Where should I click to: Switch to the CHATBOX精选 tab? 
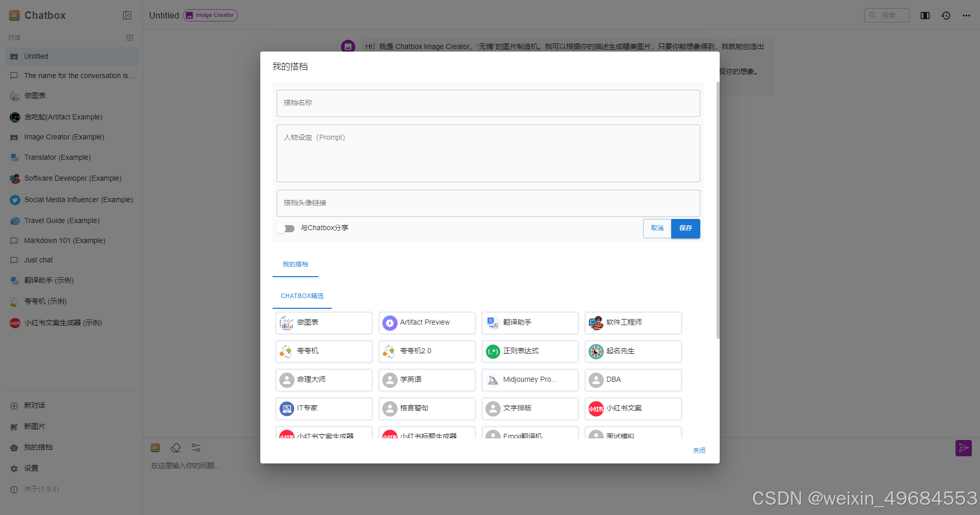tap(302, 296)
